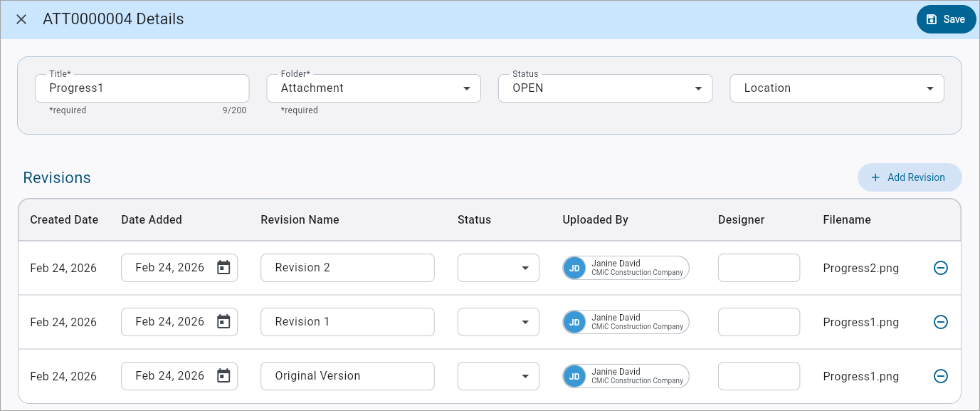Click the JD avatar on Original Version row
The image size is (980, 411).
pos(574,375)
